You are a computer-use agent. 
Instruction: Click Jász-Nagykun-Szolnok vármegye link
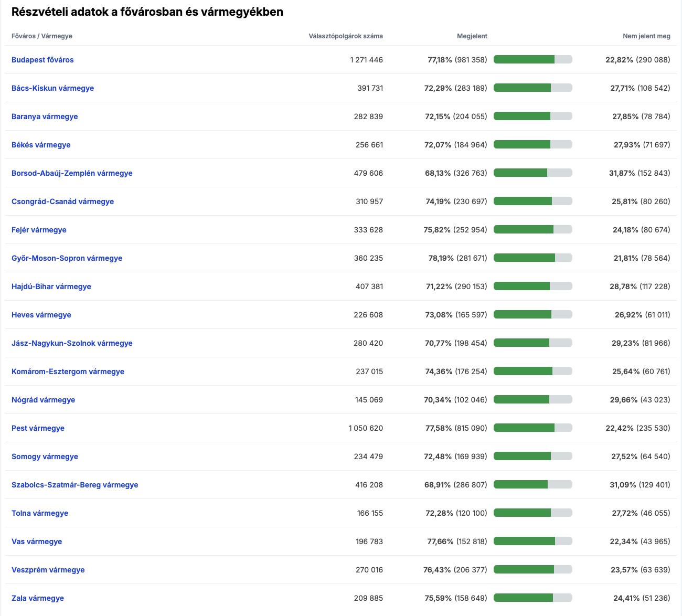(x=72, y=343)
